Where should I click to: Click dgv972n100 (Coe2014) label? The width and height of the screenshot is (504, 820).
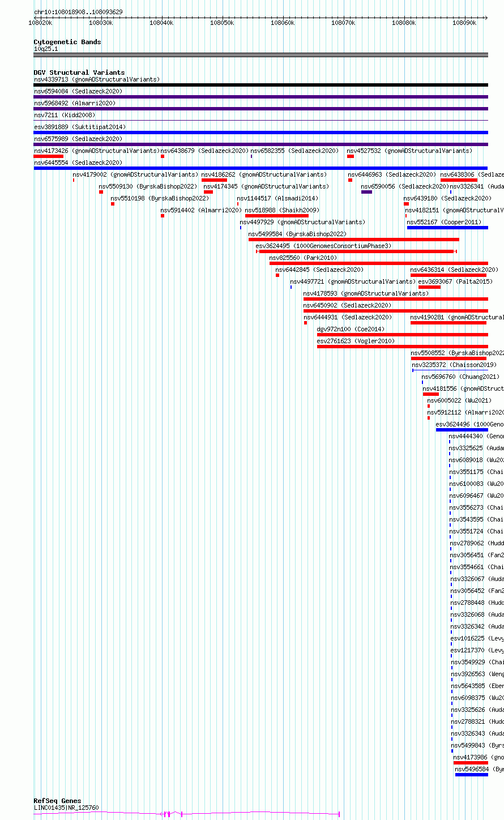pos(351,329)
